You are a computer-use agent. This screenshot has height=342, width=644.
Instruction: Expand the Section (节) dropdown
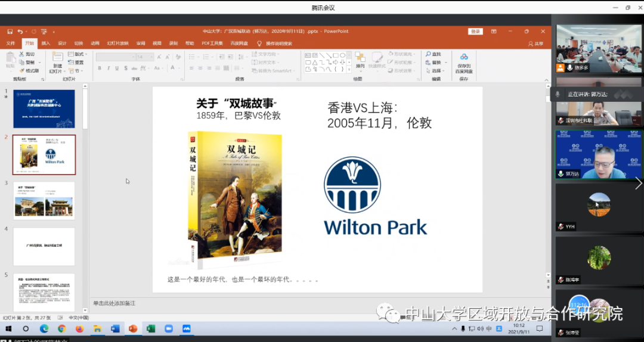coord(76,71)
